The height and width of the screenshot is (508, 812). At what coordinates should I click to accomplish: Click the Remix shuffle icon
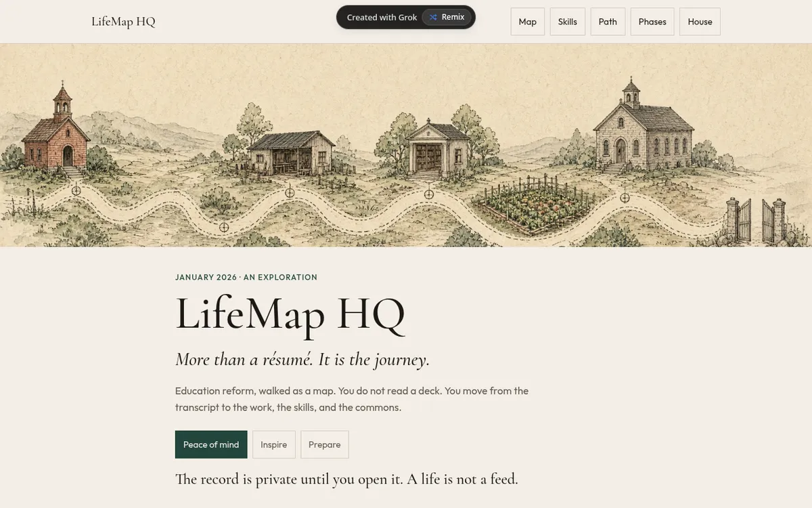tap(433, 18)
